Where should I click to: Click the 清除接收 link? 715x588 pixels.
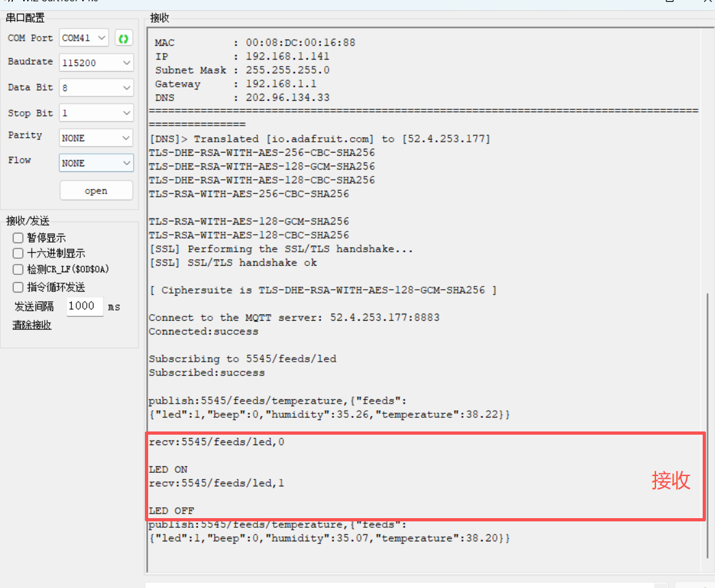[x=32, y=325]
